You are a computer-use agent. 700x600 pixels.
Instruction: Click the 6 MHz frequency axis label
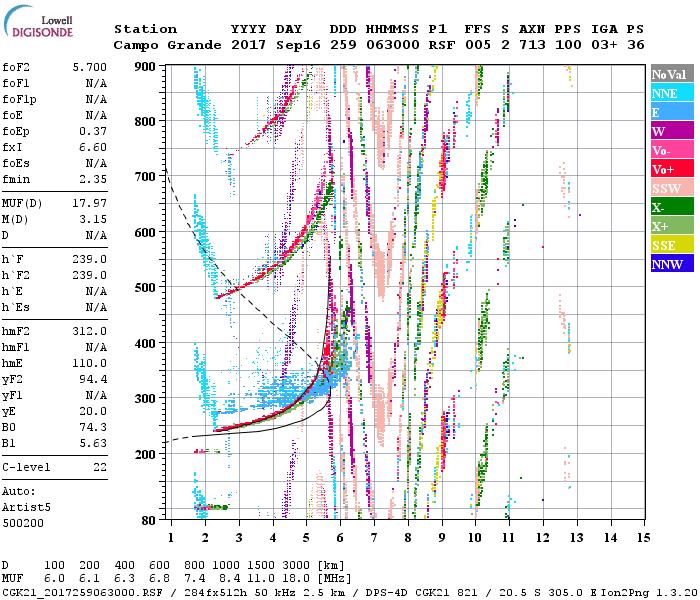(340, 538)
